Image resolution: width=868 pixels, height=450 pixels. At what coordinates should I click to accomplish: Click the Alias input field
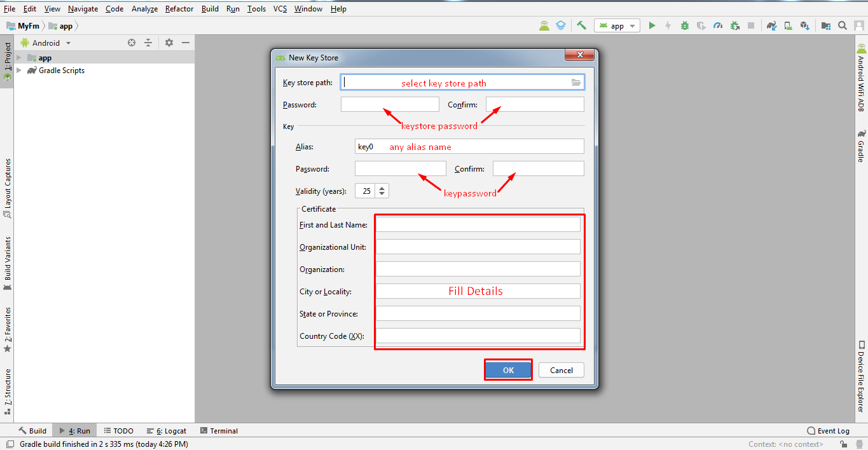[x=469, y=147]
